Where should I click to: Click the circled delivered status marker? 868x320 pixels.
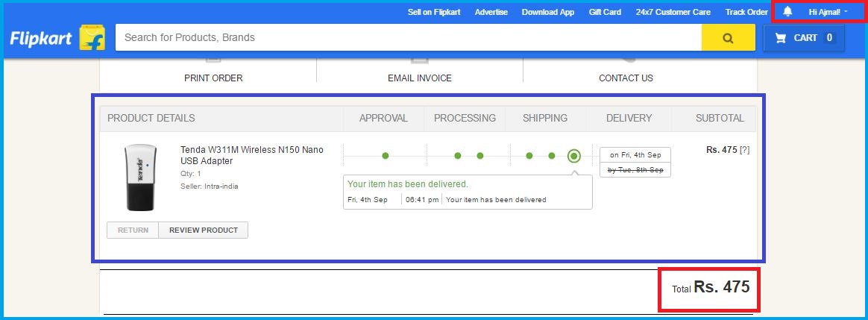574,156
